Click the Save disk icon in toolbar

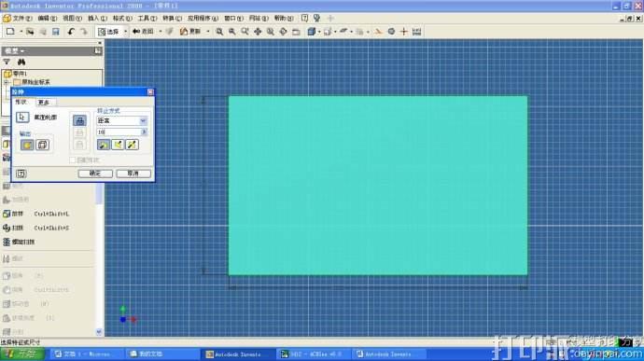[x=56, y=32]
